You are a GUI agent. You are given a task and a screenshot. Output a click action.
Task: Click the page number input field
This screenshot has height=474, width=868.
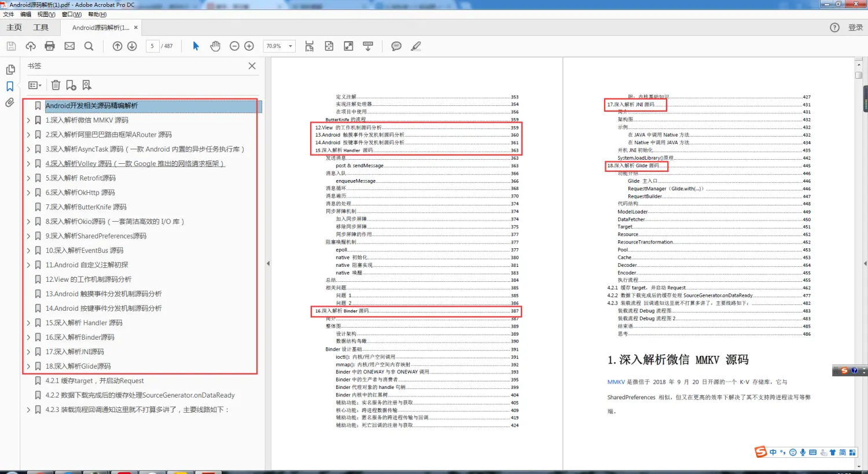[x=152, y=46]
